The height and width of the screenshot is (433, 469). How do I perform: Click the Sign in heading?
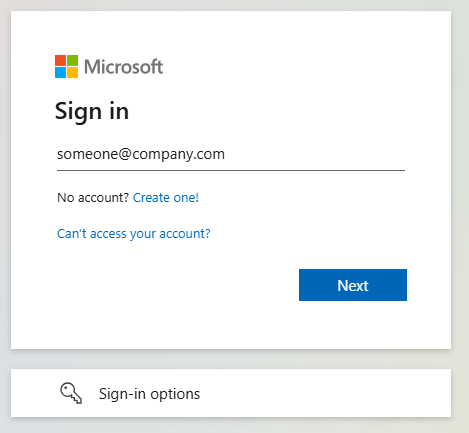click(x=92, y=112)
